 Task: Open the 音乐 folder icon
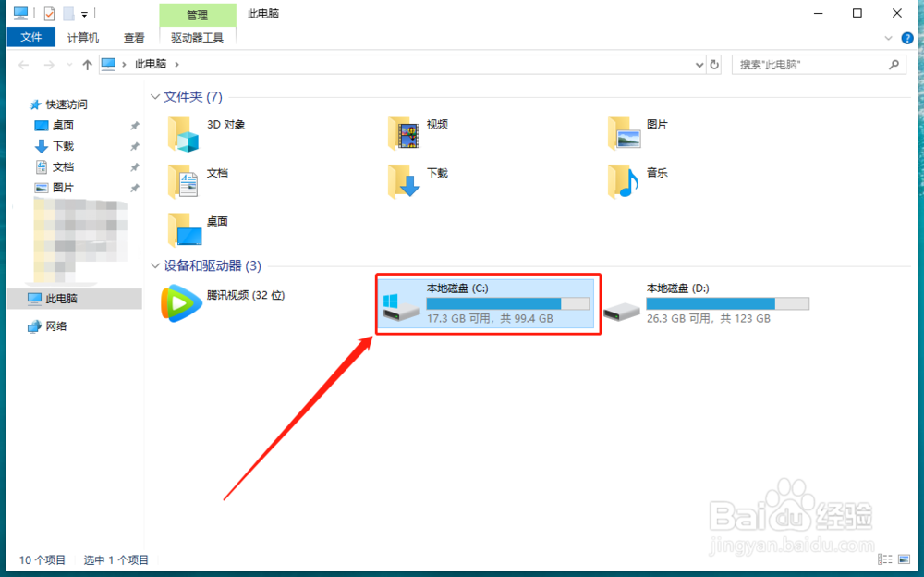pos(625,182)
